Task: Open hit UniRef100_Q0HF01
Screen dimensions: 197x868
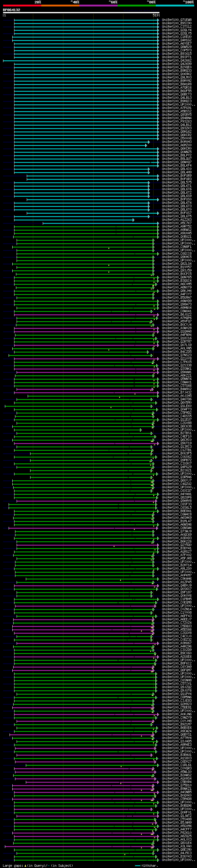Action: click(x=176, y=812)
